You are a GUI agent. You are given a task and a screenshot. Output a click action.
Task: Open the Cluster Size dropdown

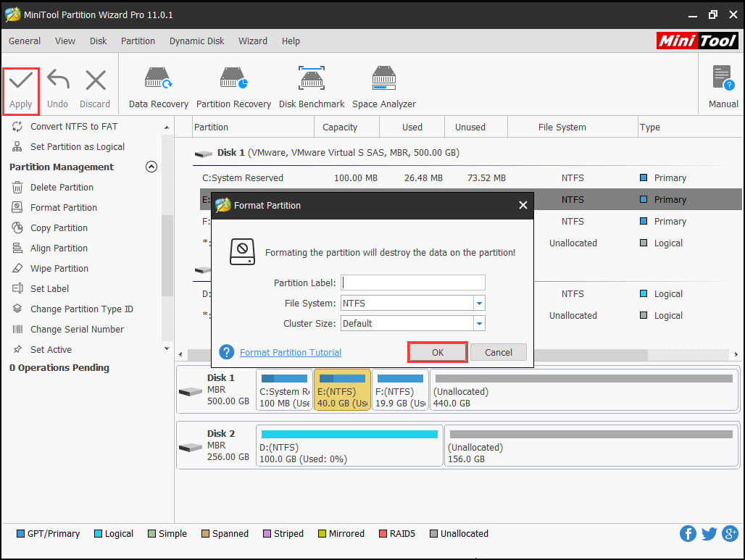[479, 323]
